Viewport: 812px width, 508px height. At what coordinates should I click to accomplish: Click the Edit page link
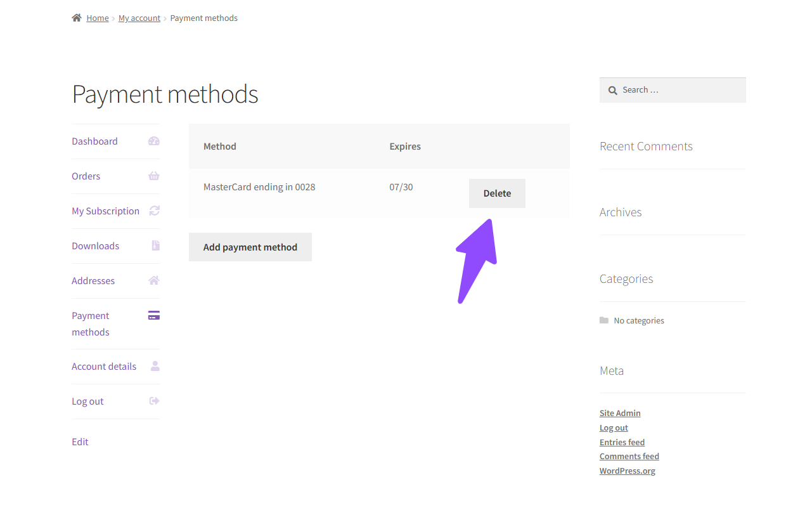80,442
